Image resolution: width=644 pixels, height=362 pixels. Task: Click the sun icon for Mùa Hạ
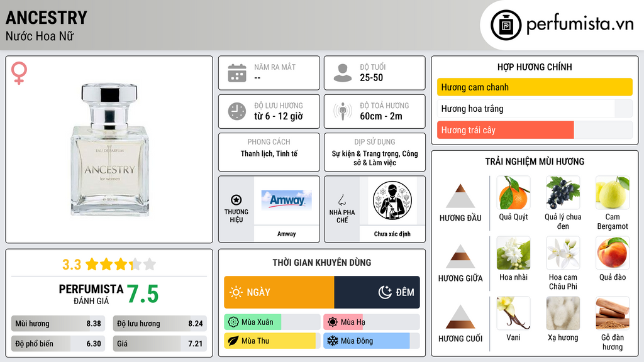tap(333, 322)
